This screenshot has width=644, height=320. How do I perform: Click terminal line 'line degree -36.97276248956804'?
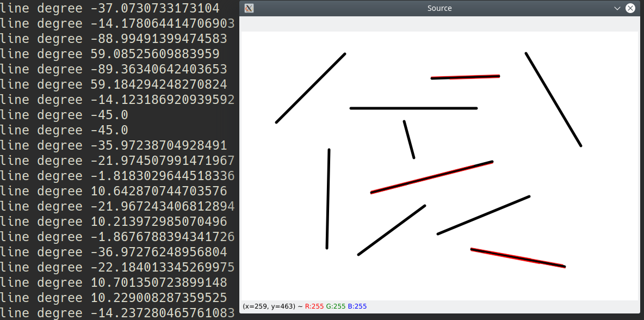tap(113, 252)
